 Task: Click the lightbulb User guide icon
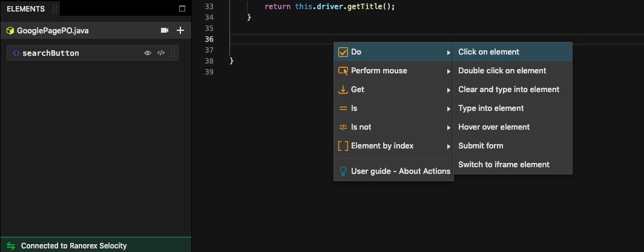coord(343,171)
